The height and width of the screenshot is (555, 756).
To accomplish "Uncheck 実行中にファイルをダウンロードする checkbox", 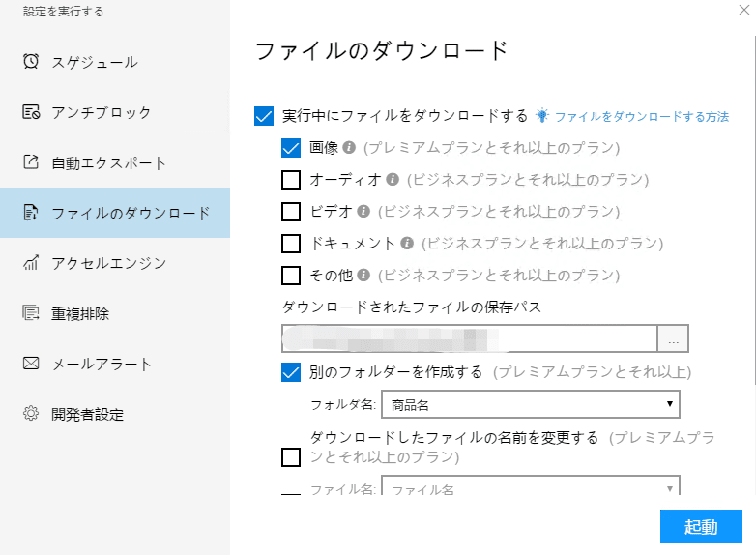I will [x=264, y=116].
